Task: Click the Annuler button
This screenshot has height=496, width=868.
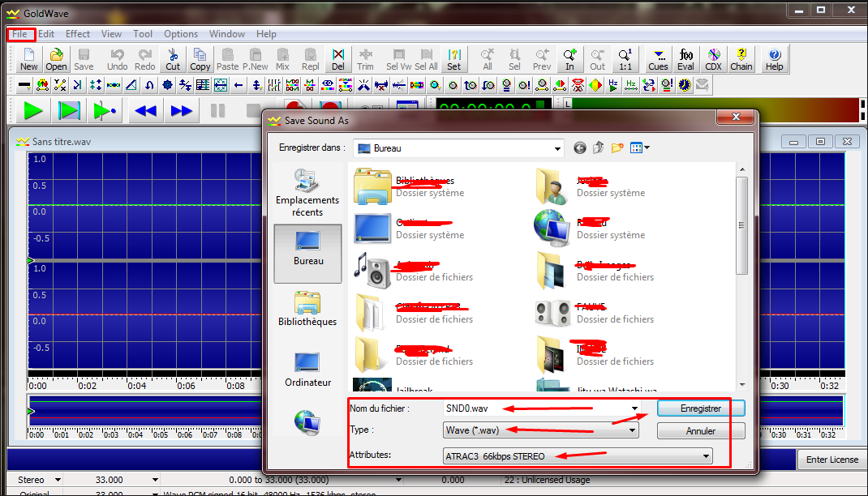Action: 700,431
